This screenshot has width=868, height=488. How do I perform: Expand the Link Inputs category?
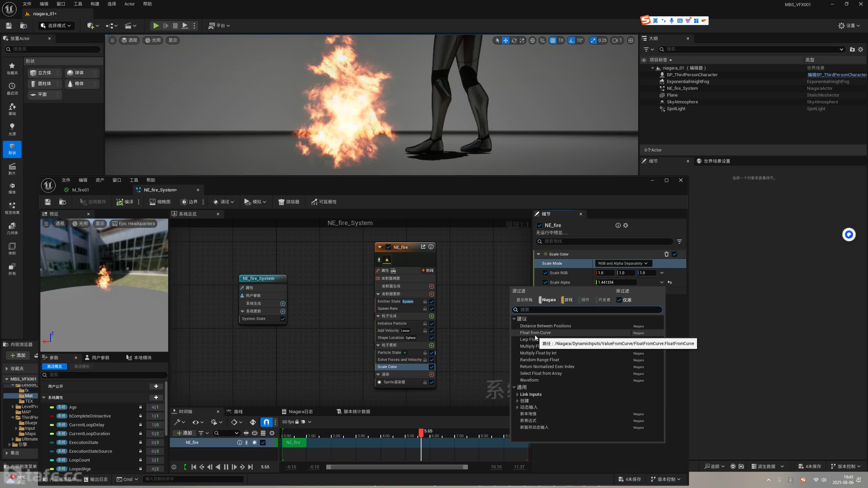point(517,394)
